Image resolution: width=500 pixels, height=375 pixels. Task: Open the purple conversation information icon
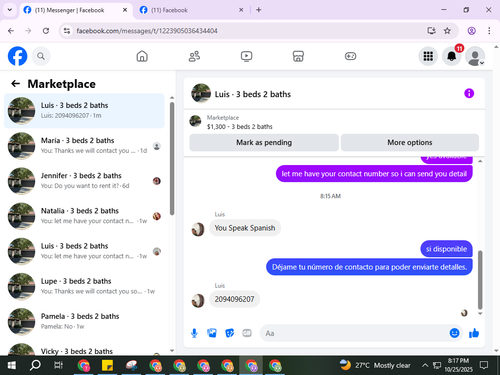click(x=469, y=93)
